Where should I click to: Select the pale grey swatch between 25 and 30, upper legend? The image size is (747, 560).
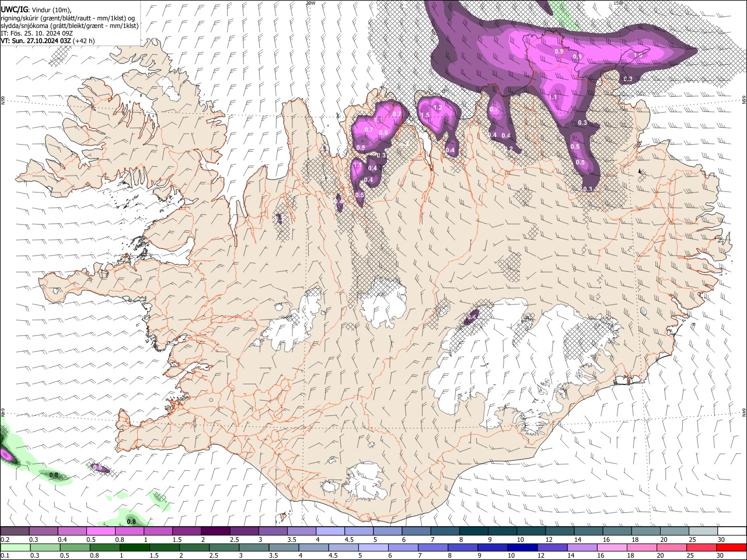704,531
